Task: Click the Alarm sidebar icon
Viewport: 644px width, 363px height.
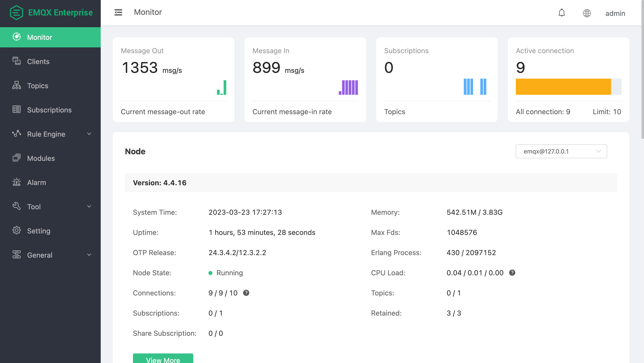Action: [16, 182]
